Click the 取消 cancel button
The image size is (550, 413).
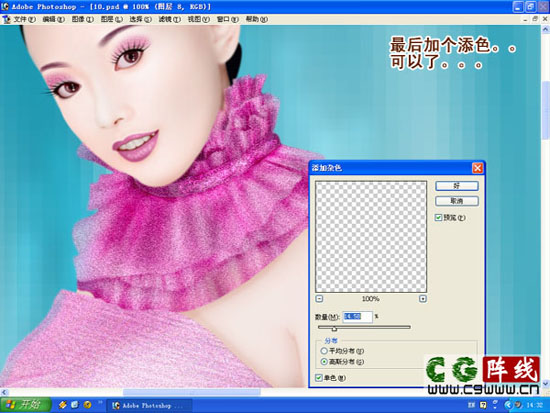click(457, 201)
